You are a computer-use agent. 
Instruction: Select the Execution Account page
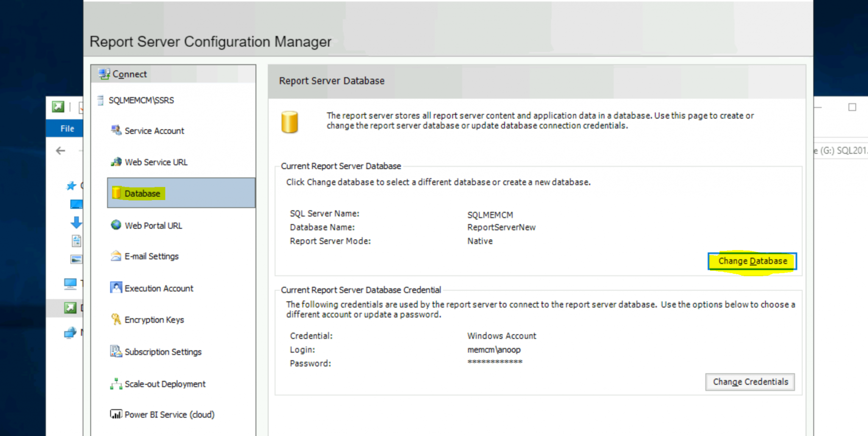pyautogui.click(x=159, y=288)
